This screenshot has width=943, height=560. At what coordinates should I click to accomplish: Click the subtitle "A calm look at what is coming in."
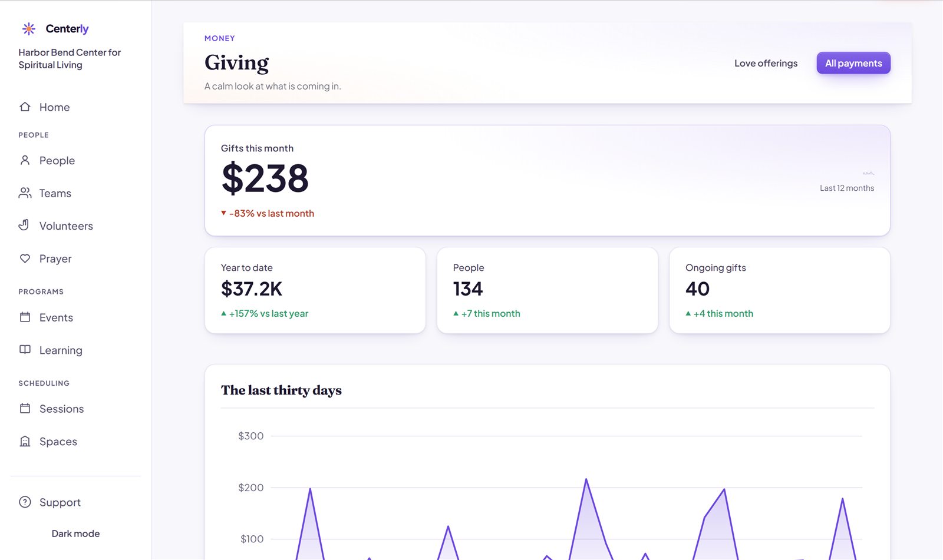[273, 86]
